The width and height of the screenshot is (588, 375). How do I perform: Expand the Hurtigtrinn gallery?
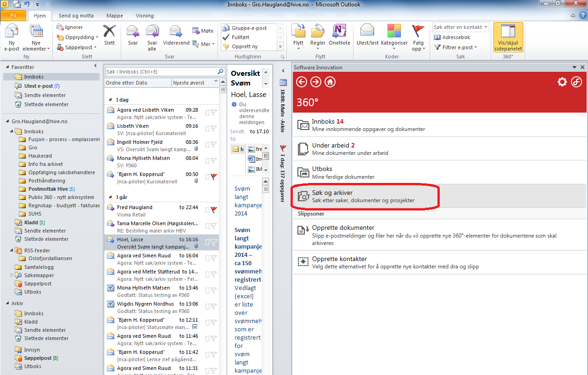pyautogui.click(x=280, y=46)
